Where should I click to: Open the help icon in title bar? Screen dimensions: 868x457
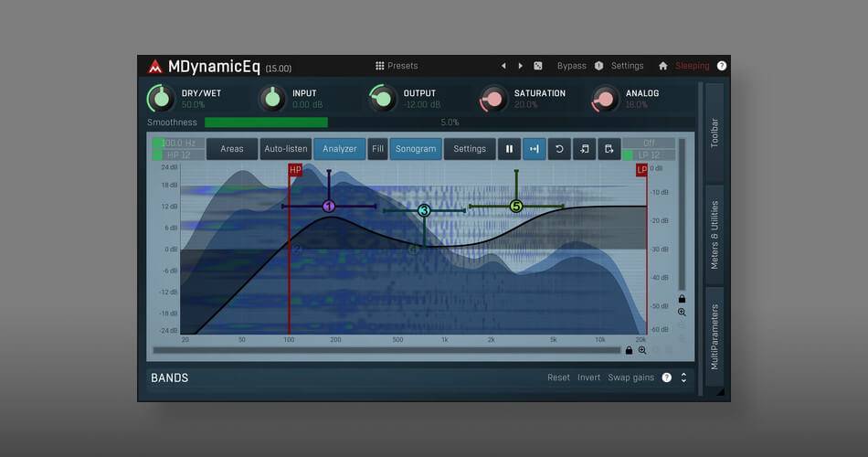click(722, 66)
